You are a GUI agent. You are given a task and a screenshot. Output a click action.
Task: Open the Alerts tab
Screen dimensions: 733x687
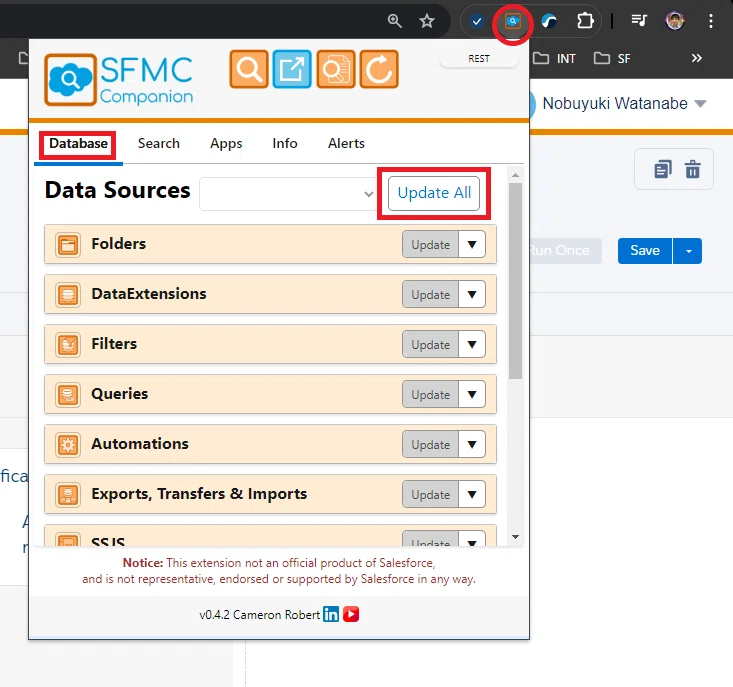click(x=346, y=143)
